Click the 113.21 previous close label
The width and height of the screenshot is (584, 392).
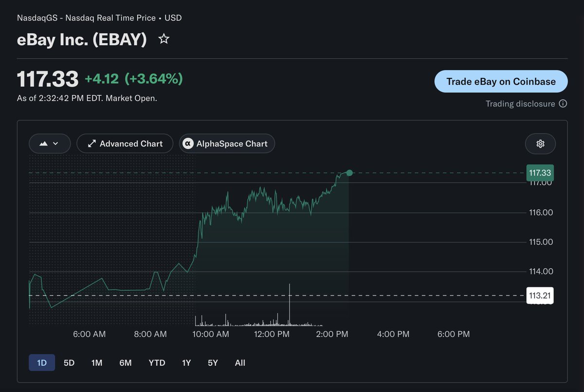pyautogui.click(x=540, y=295)
